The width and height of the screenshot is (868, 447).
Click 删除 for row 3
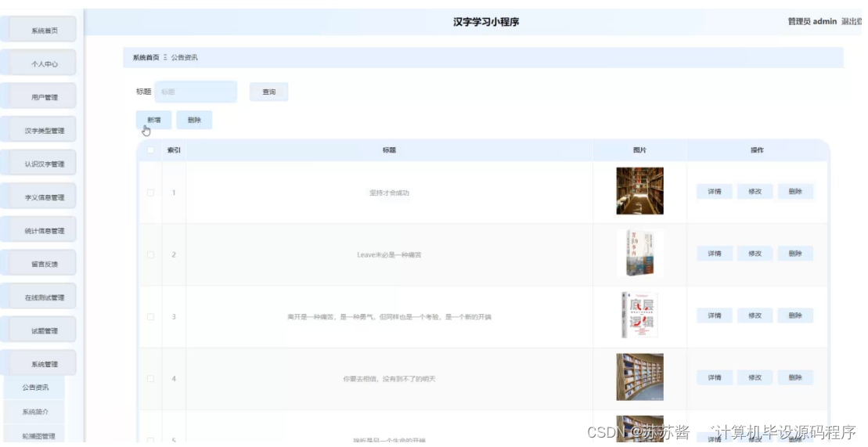(795, 315)
